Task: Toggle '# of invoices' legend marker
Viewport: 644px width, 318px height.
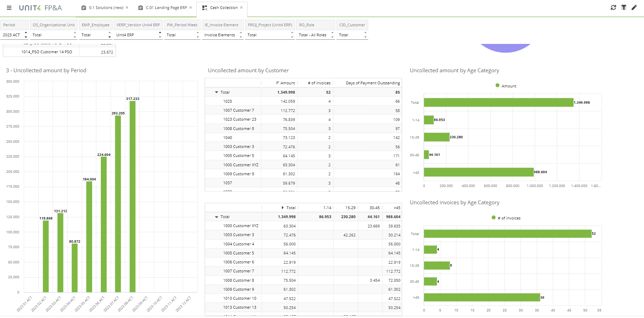Action: click(x=494, y=218)
